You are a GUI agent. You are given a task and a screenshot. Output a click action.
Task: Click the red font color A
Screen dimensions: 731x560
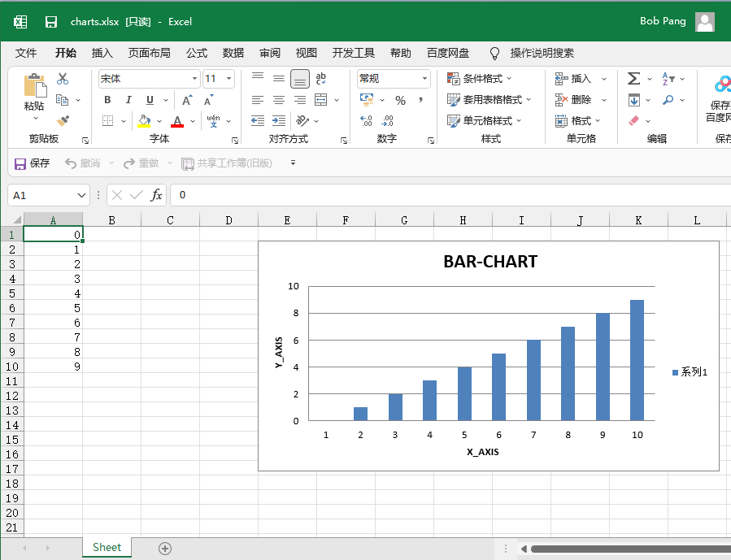click(177, 121)
